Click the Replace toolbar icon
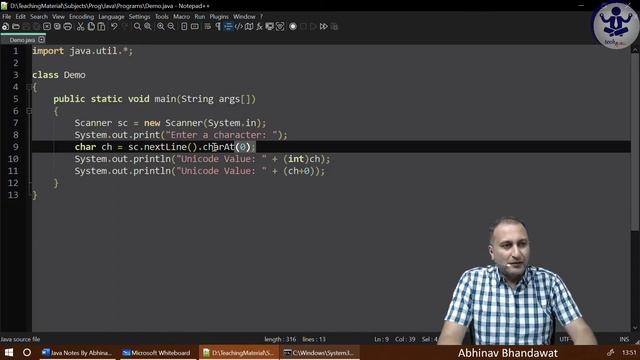Viewport: 640px width, 360px height. (148, 27)
